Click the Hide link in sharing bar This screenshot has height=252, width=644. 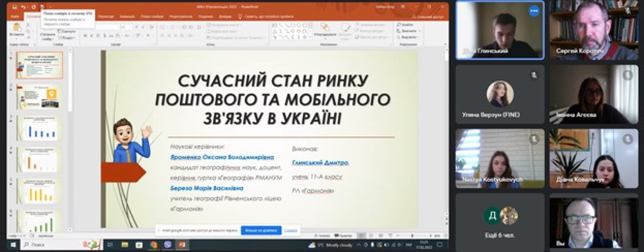click(x=290, y=231)
